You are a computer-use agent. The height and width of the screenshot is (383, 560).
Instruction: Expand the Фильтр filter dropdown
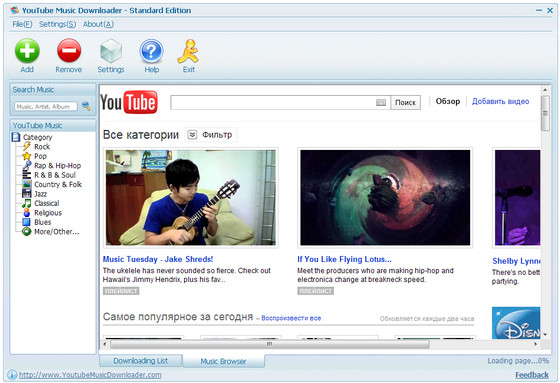tap(211, 135)
